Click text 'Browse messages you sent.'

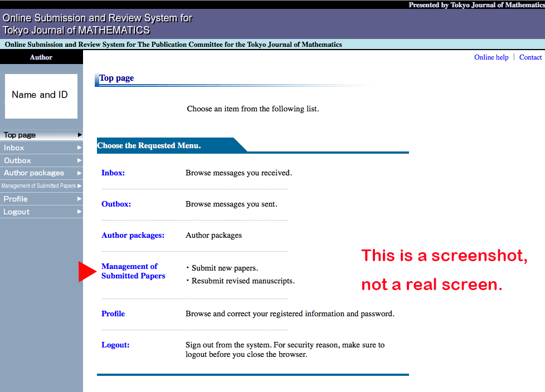[x=231, y=204]
